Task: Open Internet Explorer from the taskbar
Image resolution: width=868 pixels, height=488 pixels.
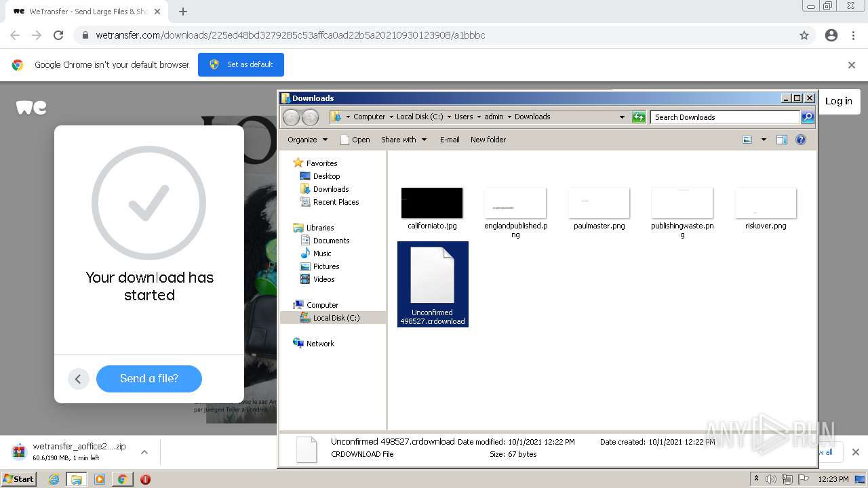Action: (54, 479)
